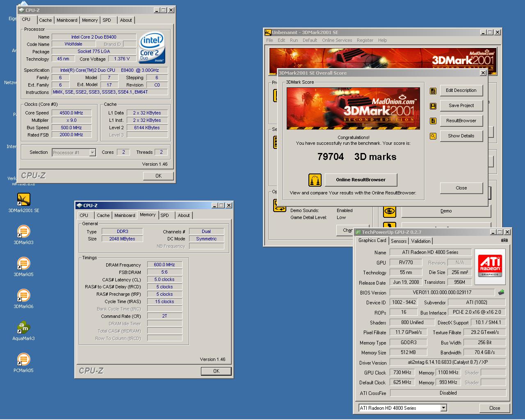Image resolution: width=525 pixels, height=420 pixels.
Task: Click the Show Details button
Action: pyautogui.click(x=461, y=136)
